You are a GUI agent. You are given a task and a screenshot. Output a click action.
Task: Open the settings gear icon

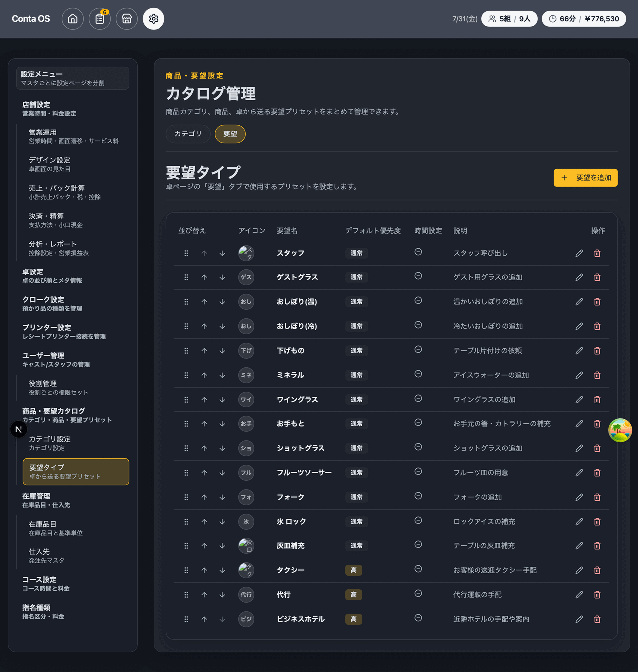coord(154,19)
